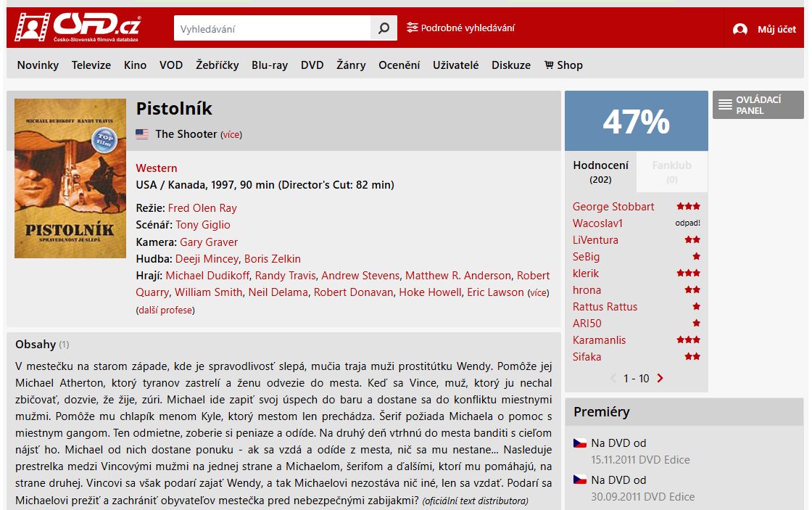Open the Pistolník poster thumbnail
Screen dimensions: 812x510
(70, 178)
